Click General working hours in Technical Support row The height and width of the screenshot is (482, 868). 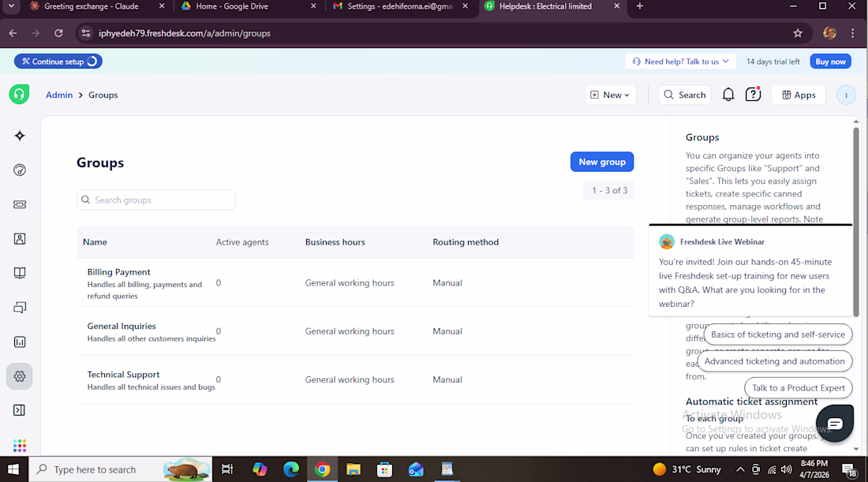[350, 379]
